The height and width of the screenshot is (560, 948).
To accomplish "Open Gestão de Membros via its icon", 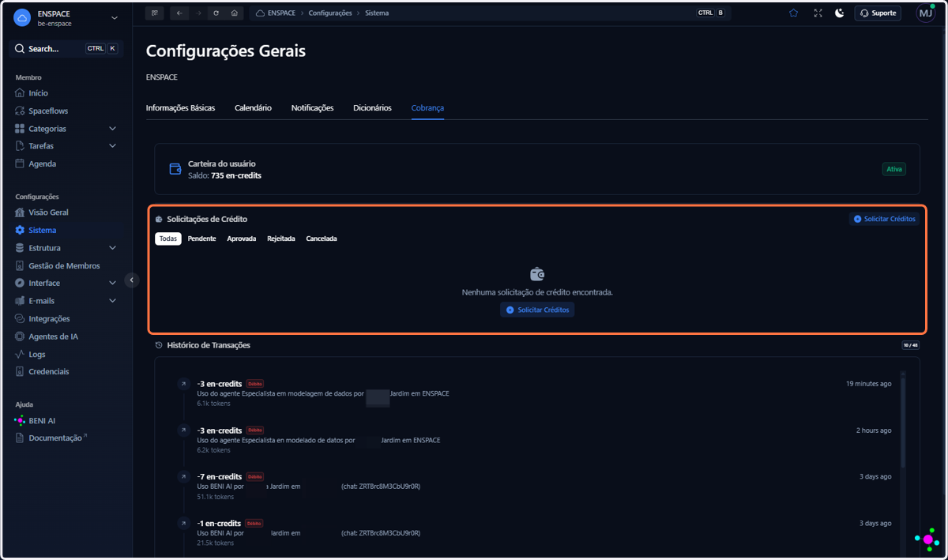I will tap(21, 265).
